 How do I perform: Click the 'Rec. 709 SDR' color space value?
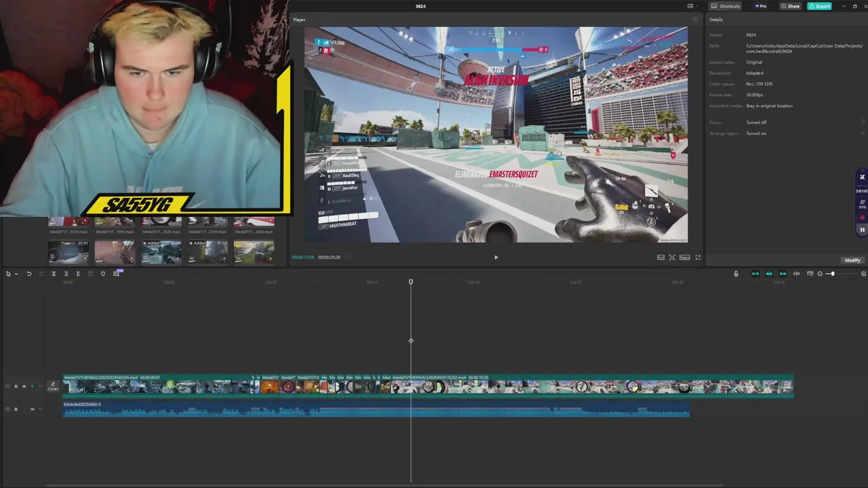(x=759, y=84)
